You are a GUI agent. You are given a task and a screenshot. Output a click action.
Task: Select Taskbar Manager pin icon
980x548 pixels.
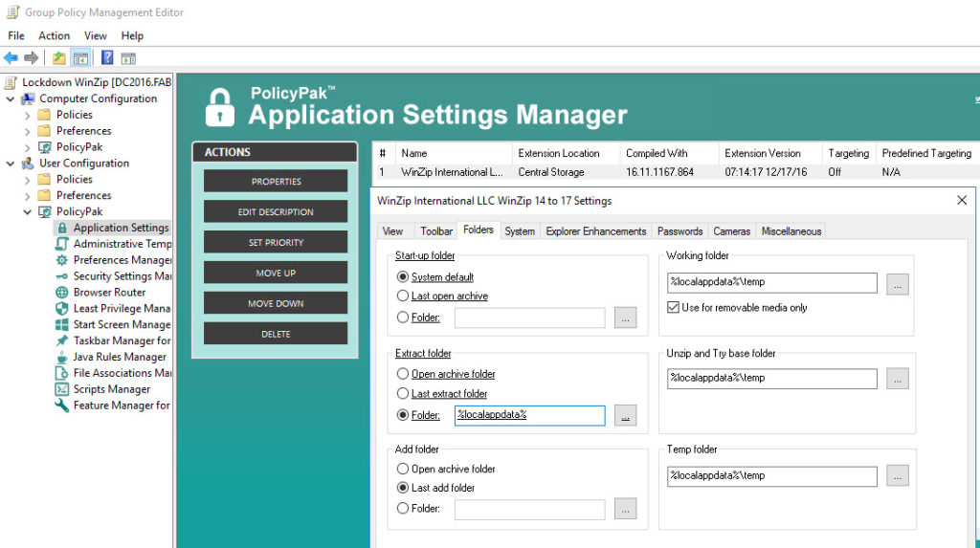click(x=62, y=340)
